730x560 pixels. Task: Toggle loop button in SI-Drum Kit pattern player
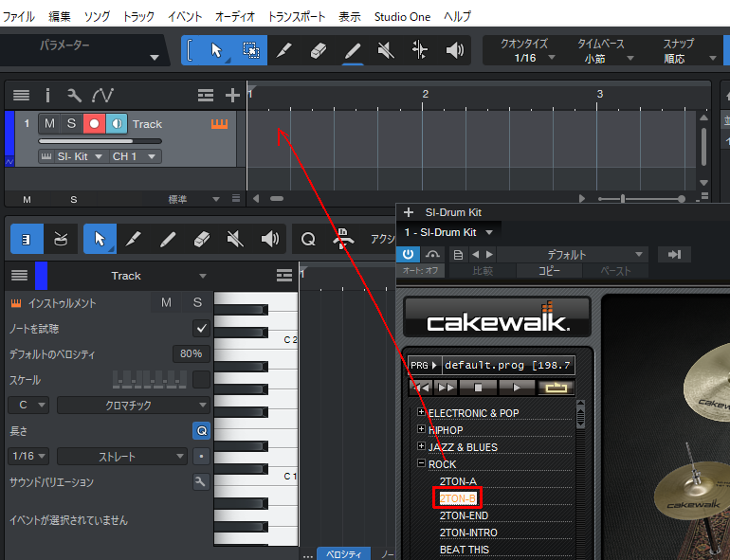tap(556, 388)
